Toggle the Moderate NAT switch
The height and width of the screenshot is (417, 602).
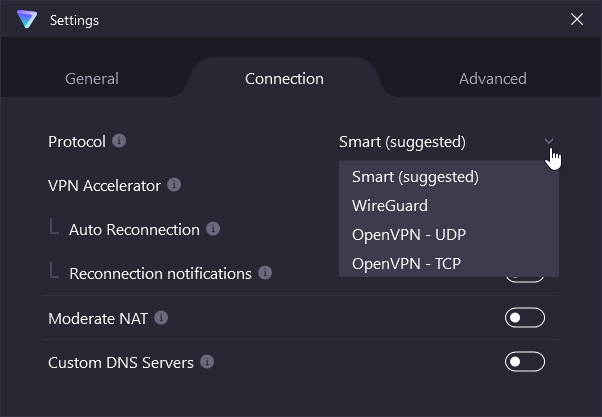524,318
